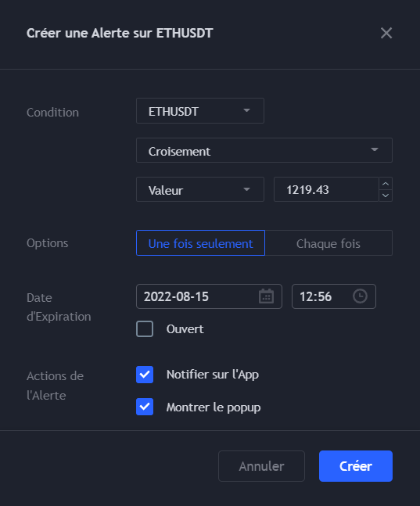Uncheck Notifier sur l'App
Image resolution: width=420 pixels, height=506 pixels.
click(x=145, y=375)
